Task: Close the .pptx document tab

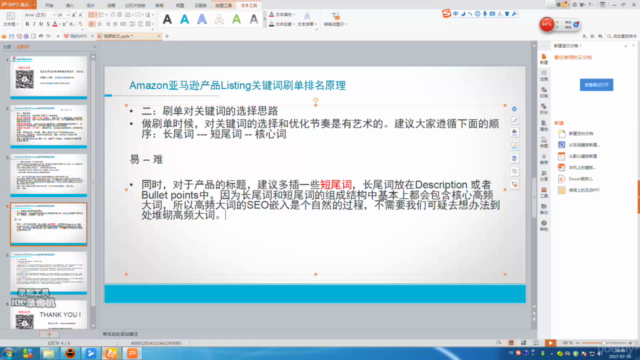Action: click(x=159, y=36)
